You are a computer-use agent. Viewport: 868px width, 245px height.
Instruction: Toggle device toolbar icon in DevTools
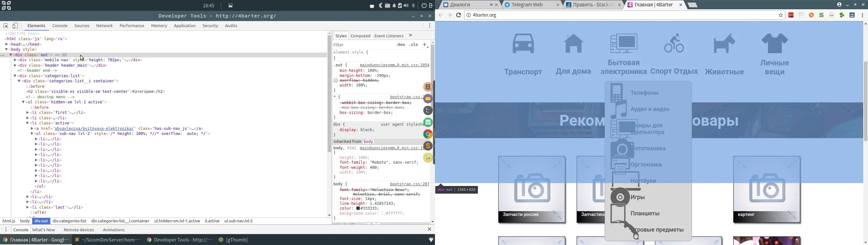(16, 26)
